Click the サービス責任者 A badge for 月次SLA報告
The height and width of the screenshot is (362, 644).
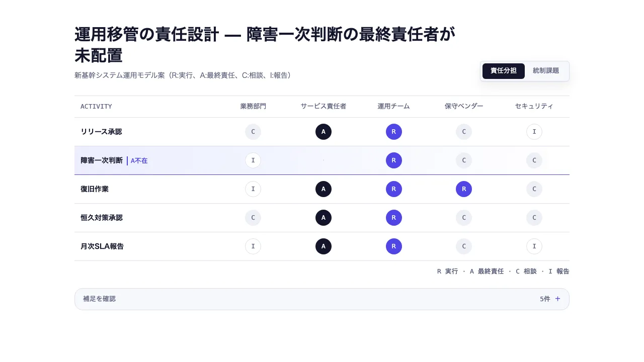click(324, 246)
